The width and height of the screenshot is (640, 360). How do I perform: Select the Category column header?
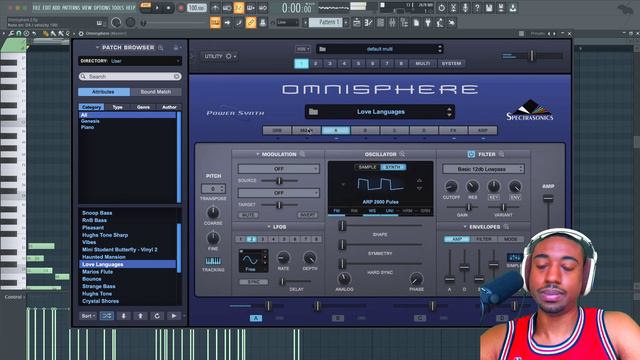click(x=91, y=107)
